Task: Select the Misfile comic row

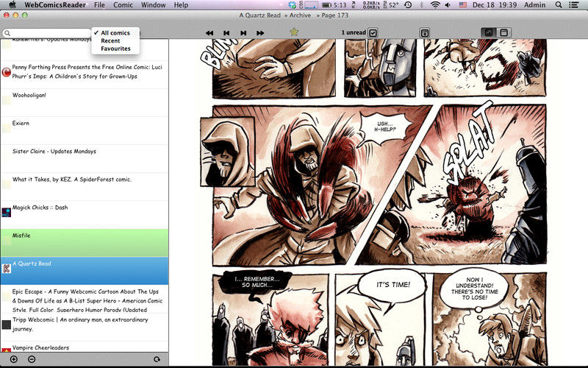Action: click(85, 243)
